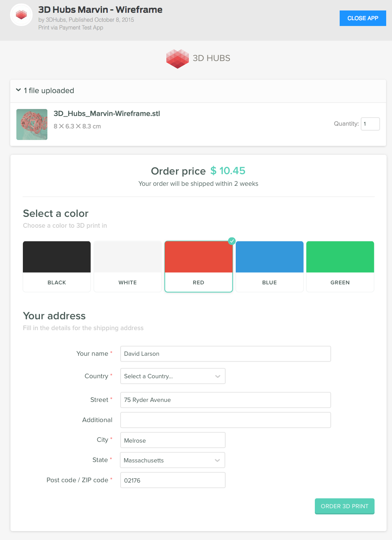
Task: Choose the Blue print color
Action: click(269, 267)
